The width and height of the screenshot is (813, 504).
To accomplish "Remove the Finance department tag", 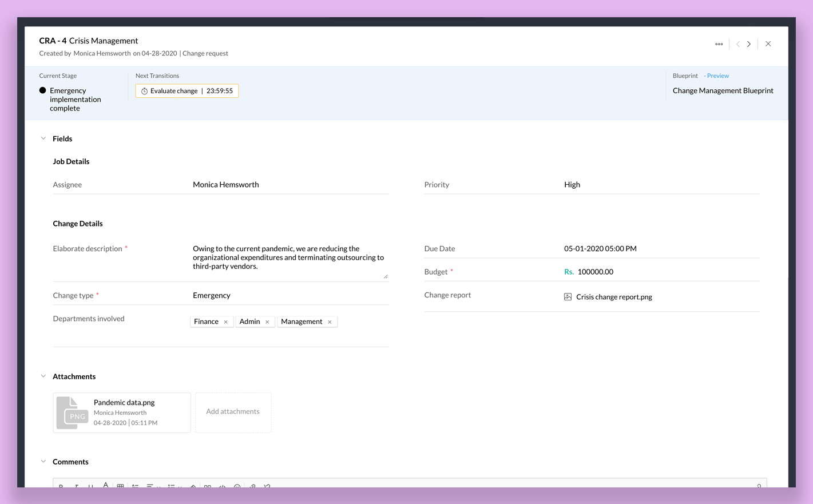I will (x=226, y=322).
